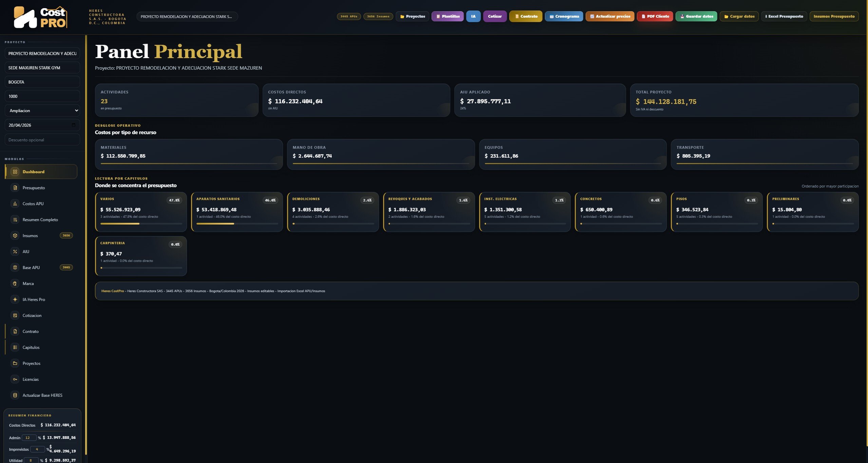This screenshot has width=868, height=463.
Task: Select Actualizar Base HERES item
Action: (41, 395)
